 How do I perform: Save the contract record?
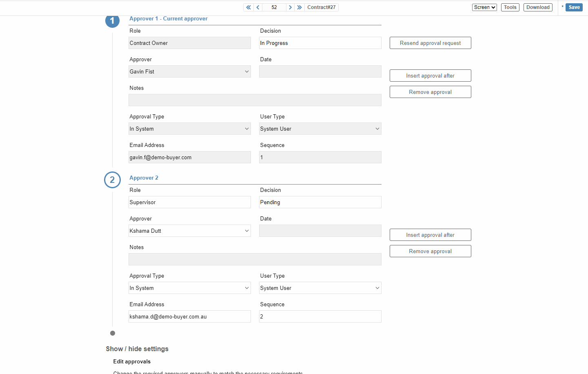click(x=574, y=7)
